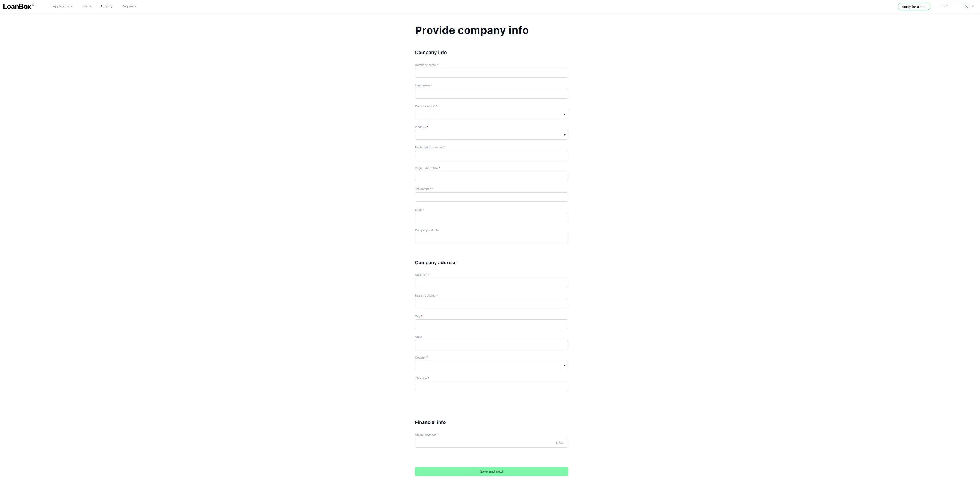Expand the Corporate type dropdown
Viewport: 980px width, 482px height.
pos(491,114)
